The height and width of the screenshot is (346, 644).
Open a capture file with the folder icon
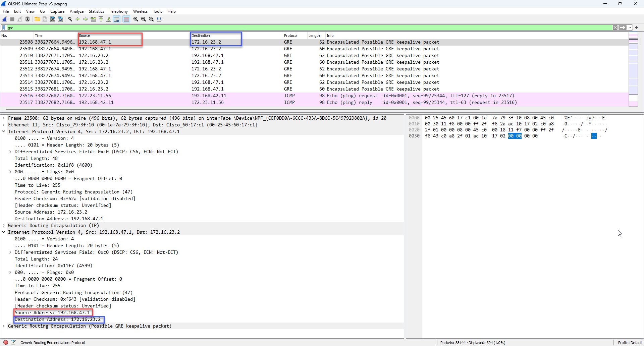[37, 19]
